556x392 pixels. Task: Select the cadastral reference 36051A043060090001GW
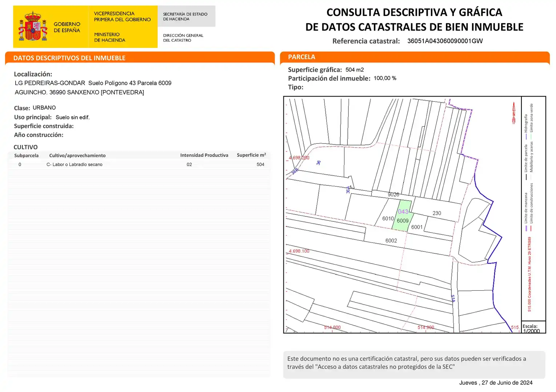pos(445,41)
